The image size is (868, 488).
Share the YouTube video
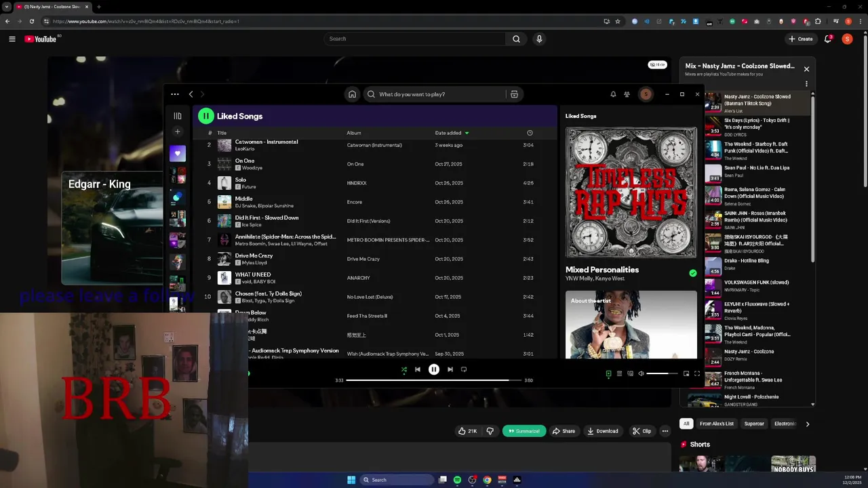(564, 431)
